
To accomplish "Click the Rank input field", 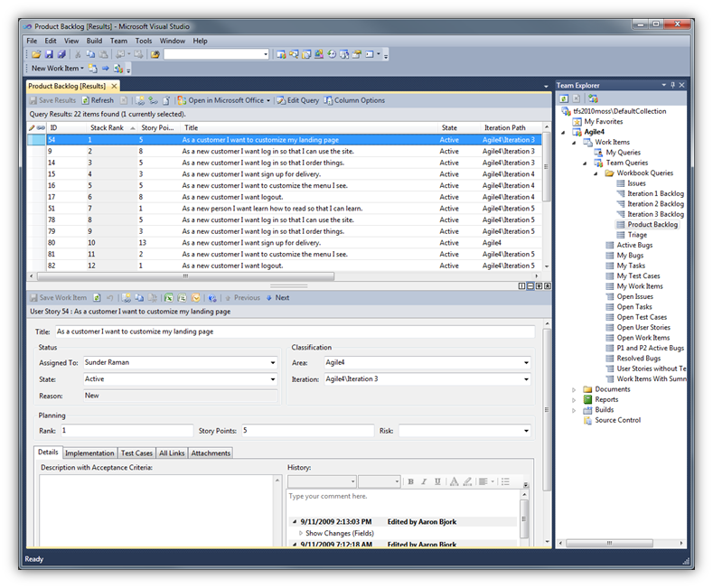I will click(x=127, y=431).
